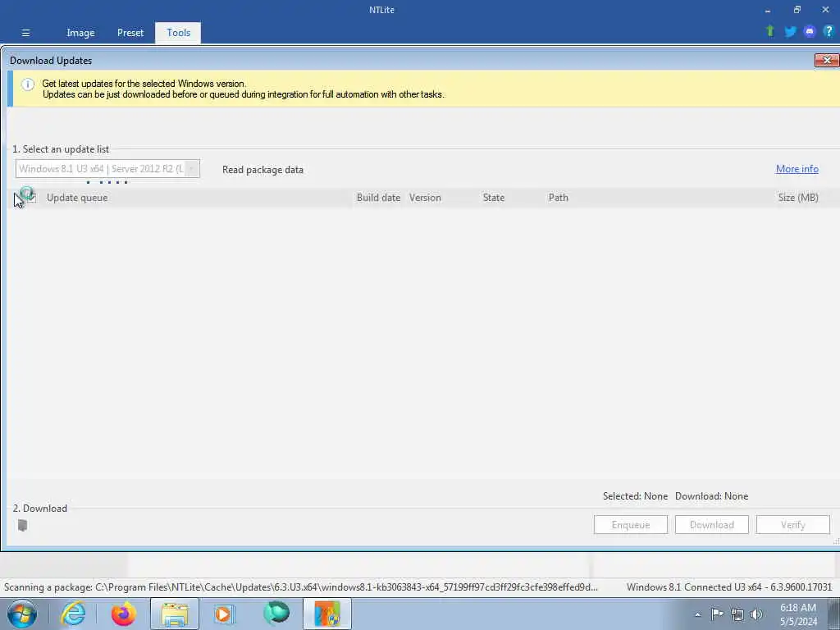Click the Windows 8.1 Connected U3 x64 status text
Viewport: 840px width, 630px height.
pos(729,587)
